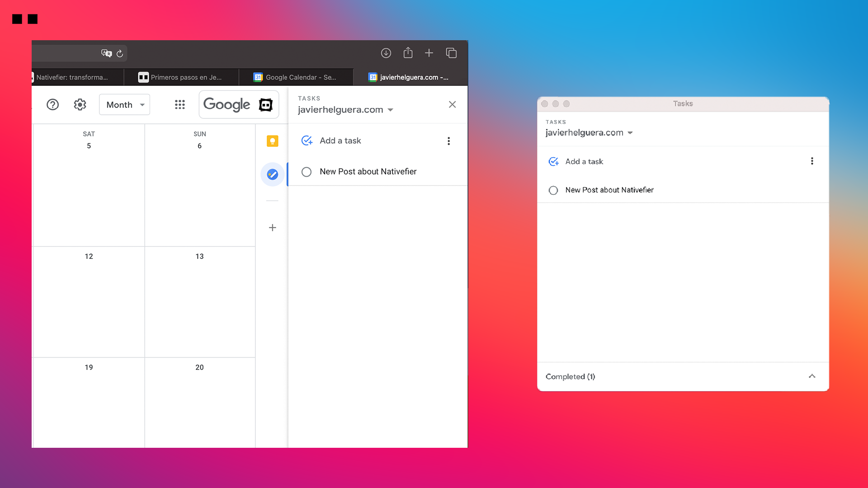This screenshot has width=868, height=488.
Task: Click the share/export icon in Safari toolbar
Action: (x=408, y=52)
